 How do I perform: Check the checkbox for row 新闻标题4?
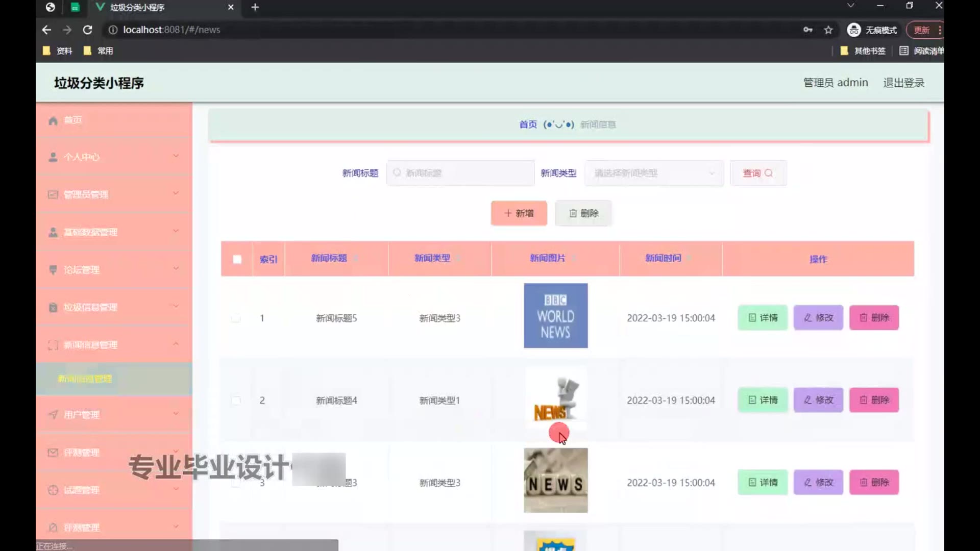point(236,400)
